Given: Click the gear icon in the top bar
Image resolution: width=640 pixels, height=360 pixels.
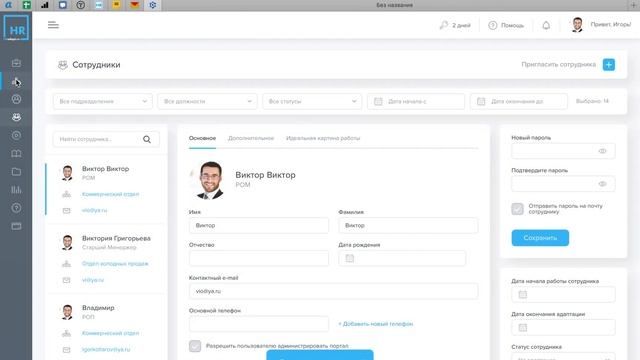Looking at the screenshot, I should (153, 5).
